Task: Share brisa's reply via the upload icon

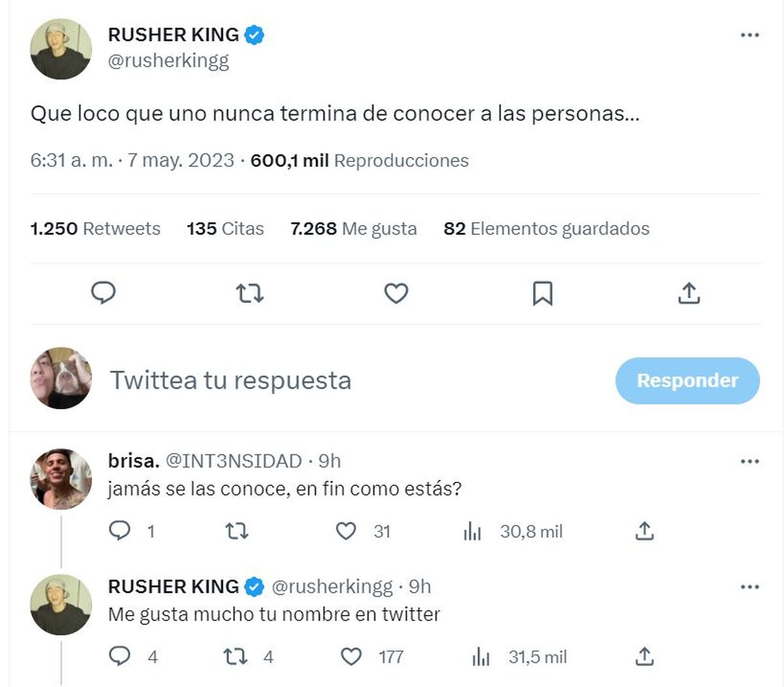Action: point(644,531)
